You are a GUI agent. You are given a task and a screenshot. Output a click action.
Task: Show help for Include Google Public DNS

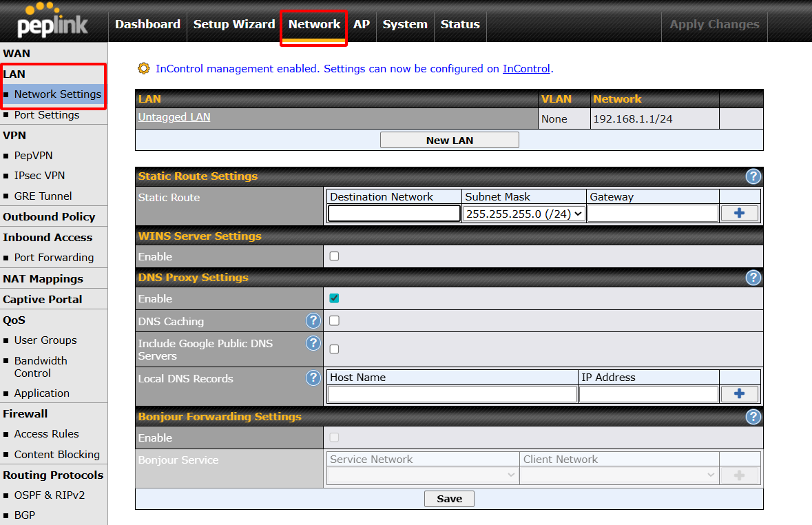tap(313, 343)
